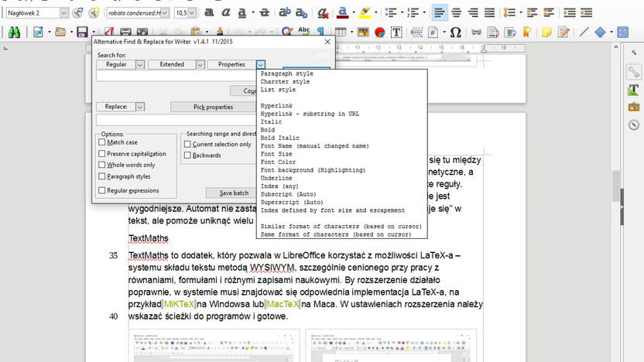Open the paragraph style dropdown showing Nagłówek 2
Viewport: 644px width, 362px height.
tap(63, 12)
